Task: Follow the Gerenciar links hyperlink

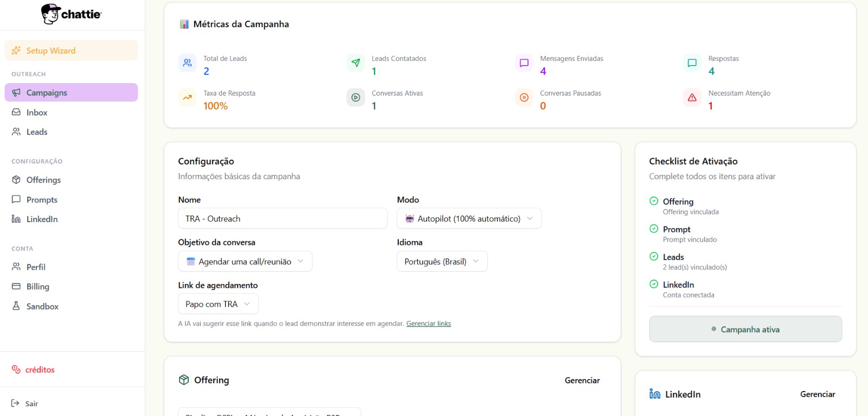Action: coord(429,324)
